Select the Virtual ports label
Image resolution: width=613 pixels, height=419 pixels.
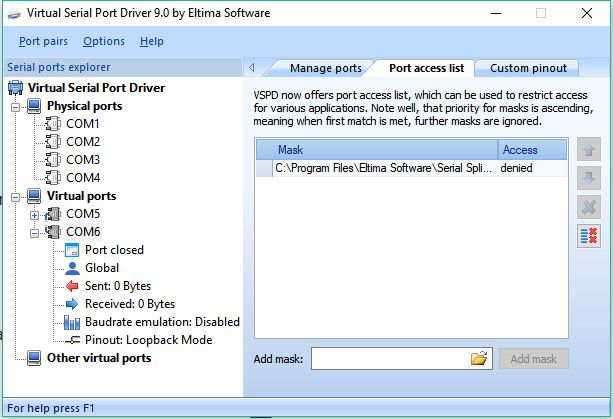coord(81,196)
